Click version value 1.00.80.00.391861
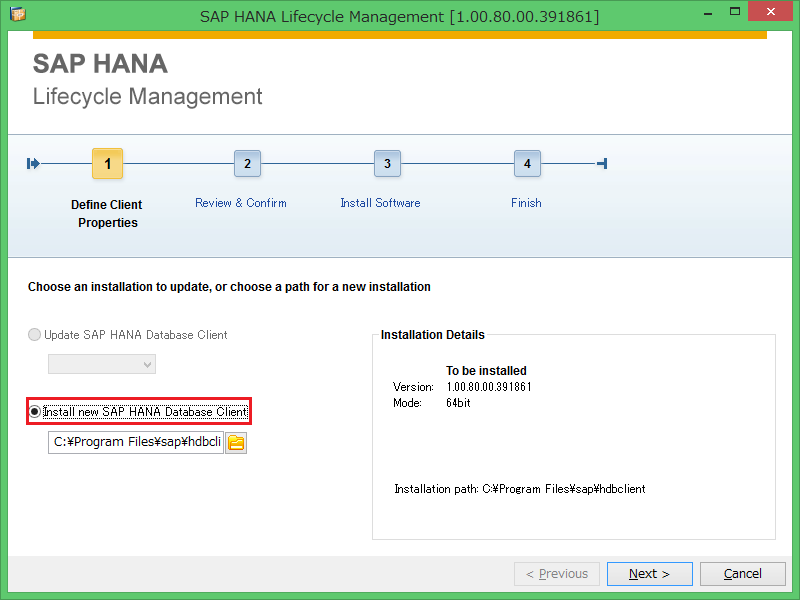This screenshot has height=600, width=800. [489, 387]
